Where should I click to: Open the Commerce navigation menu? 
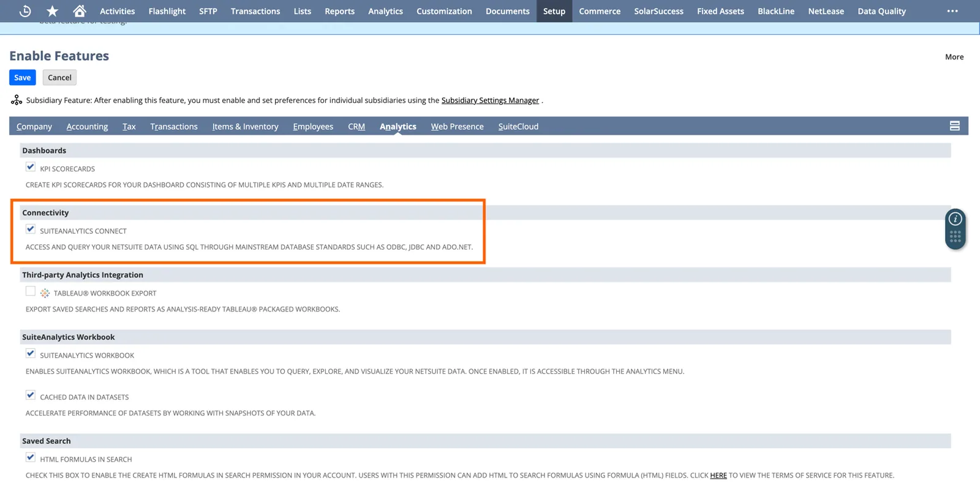pos(600,11)
